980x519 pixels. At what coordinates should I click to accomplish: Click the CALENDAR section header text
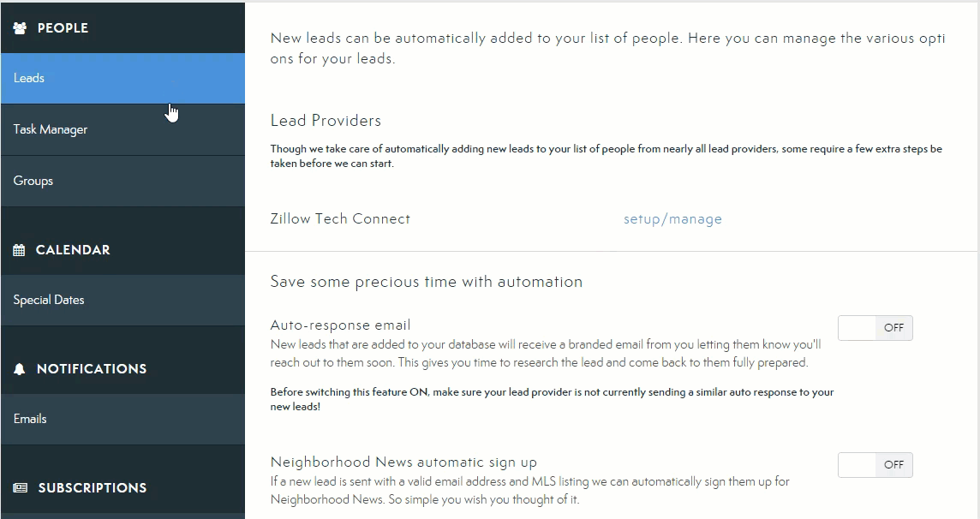pos(73,250)
